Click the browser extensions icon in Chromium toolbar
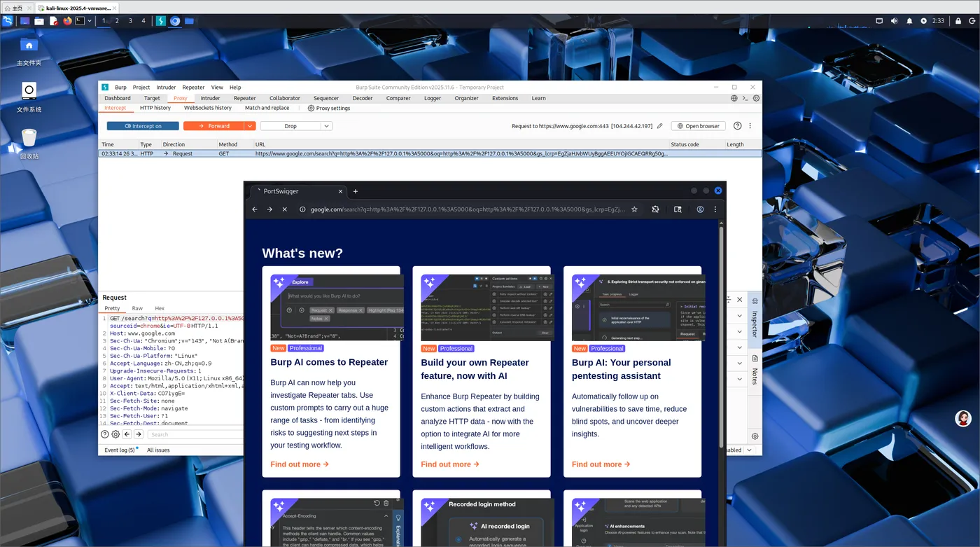Viewport: 980px width, 547px height. pos(655,209)
